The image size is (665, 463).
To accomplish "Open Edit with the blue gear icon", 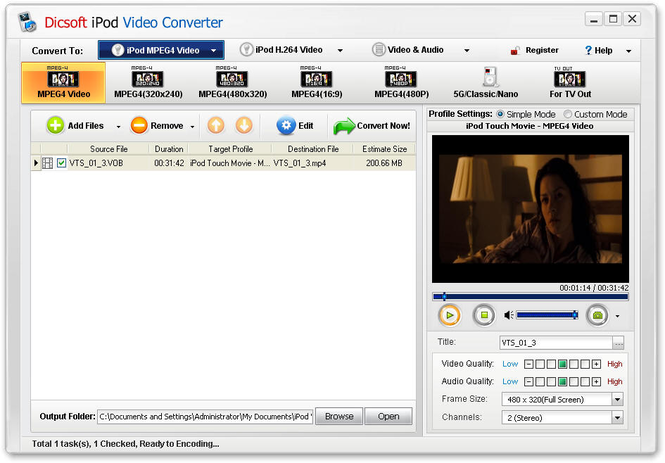I will click(286, 126).
